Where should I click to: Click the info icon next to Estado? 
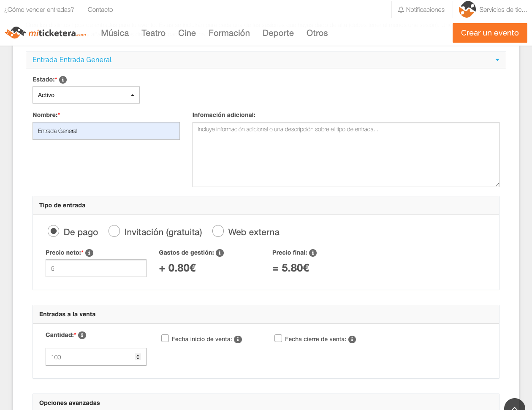pyautogui.click(x=63, y=80)
